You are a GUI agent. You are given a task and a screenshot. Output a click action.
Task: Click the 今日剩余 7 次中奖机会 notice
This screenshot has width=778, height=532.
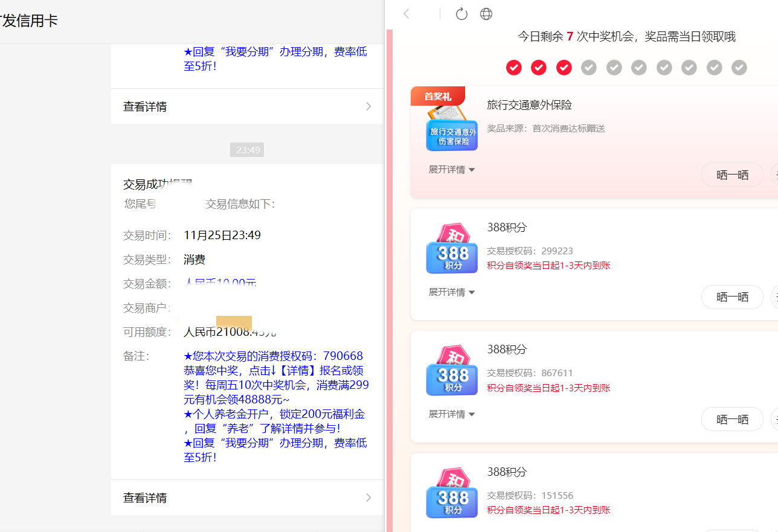click(x=626, y=37)
